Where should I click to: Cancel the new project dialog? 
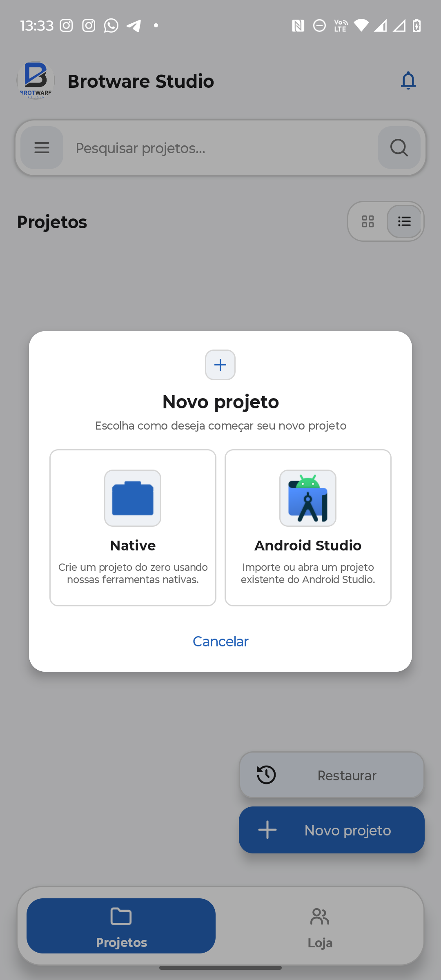pyautogui.click(x=220, y=641)
